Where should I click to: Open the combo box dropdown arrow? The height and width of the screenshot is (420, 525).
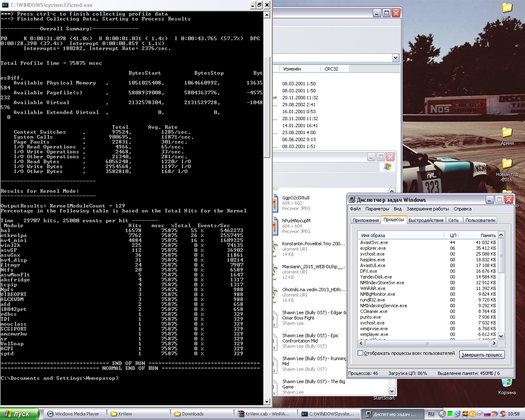tap(395, 58)
